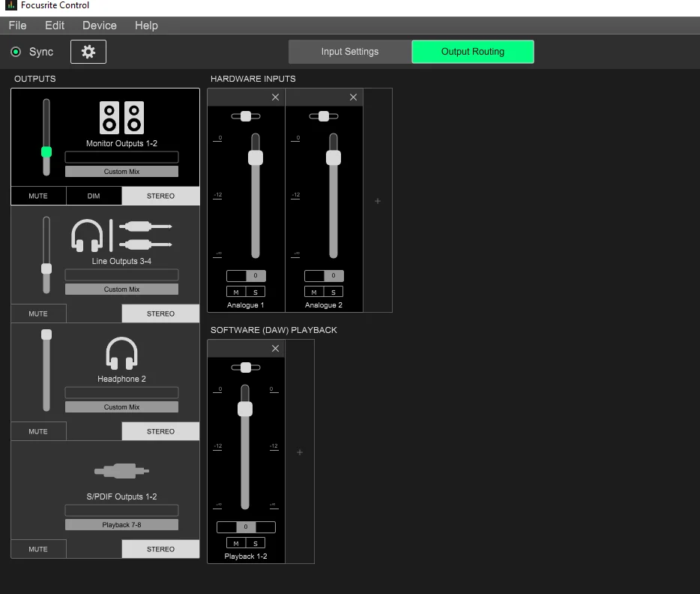Remove the Analogue 1 channel with X

click(x=276, y=97)
